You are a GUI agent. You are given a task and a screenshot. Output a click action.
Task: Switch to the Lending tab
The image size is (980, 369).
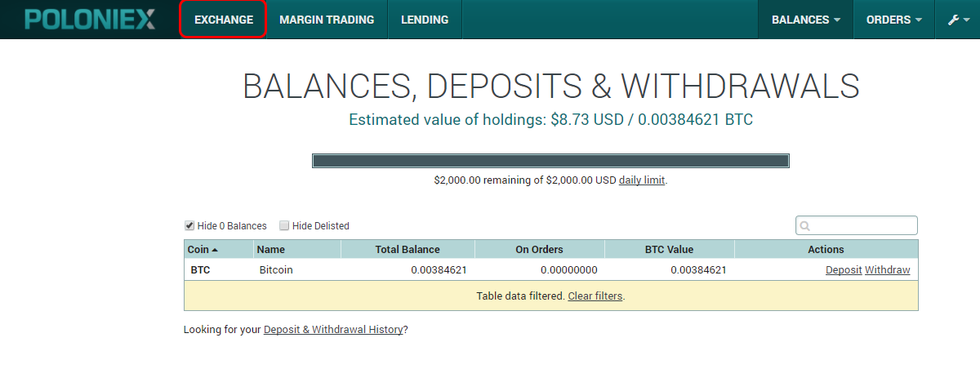[x=425, y=20]
